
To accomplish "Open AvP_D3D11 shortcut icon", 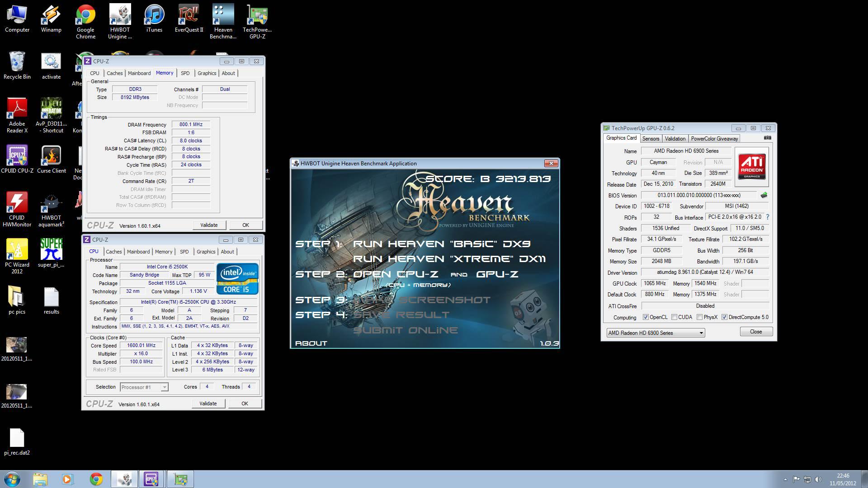I will [x=51, y=116].
